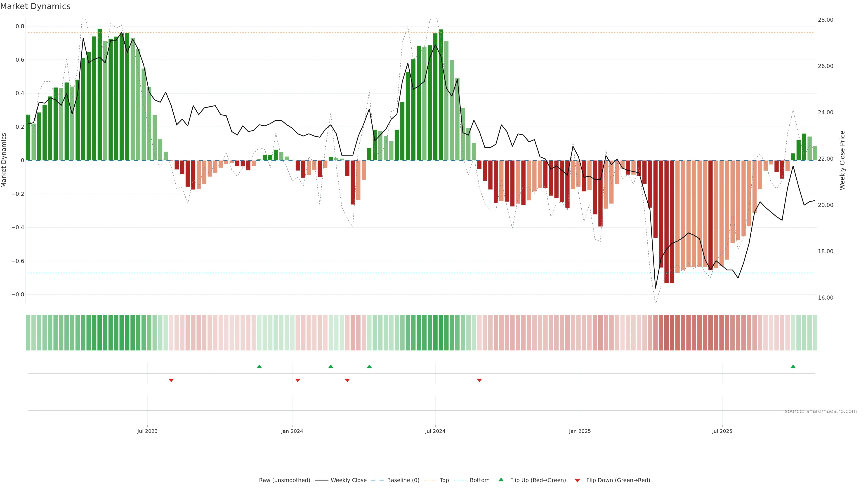Click the Market Dynamics chart title

pyautogui.click(x=35, y=6)
